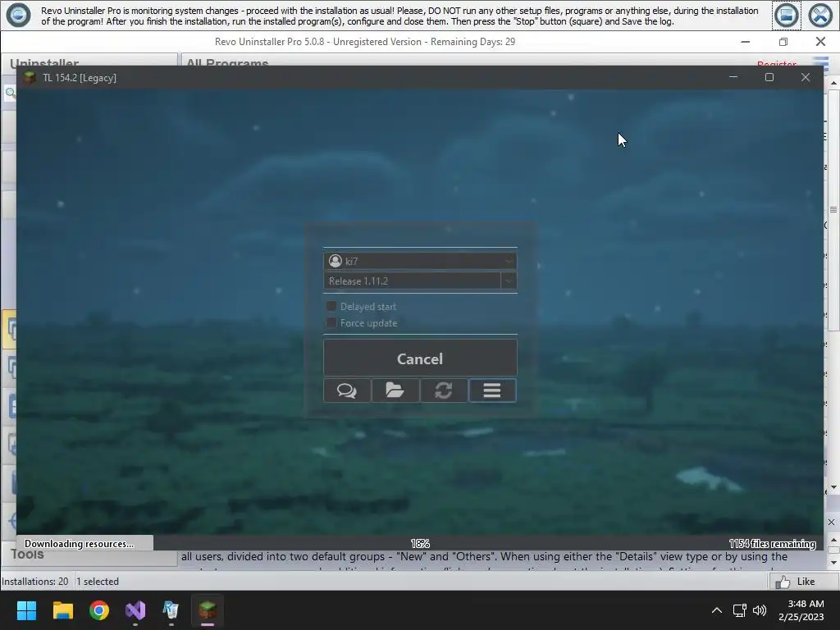The image size is (840, 630).
Task: Open the Tools section in Revo sidebar
Action: [x=28, y=555]
